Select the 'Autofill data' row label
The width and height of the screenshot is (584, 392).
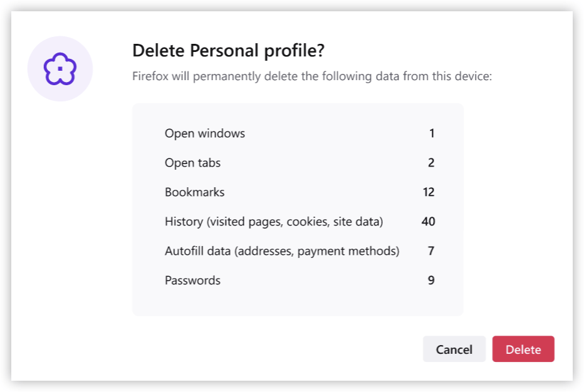coord(282,251)
